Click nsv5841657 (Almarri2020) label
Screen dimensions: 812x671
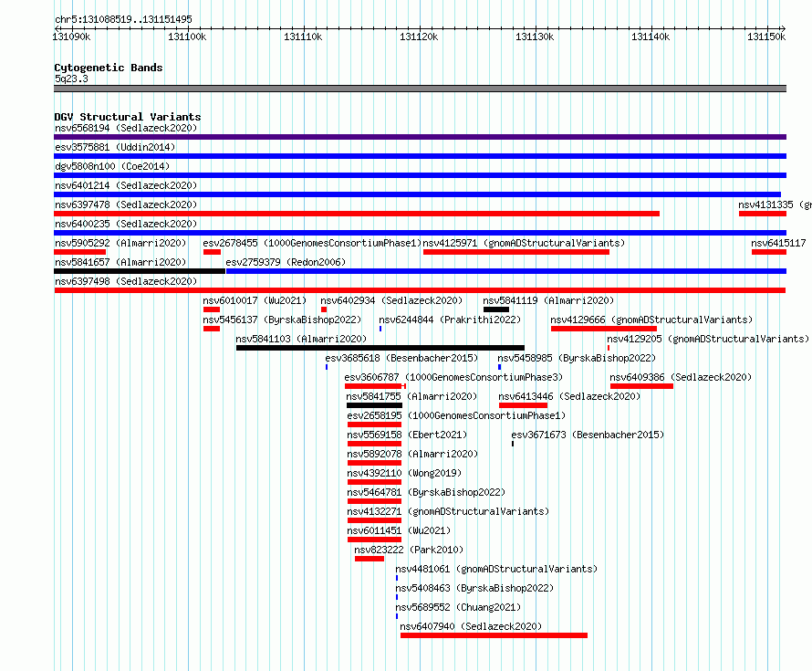pos(120,262)
